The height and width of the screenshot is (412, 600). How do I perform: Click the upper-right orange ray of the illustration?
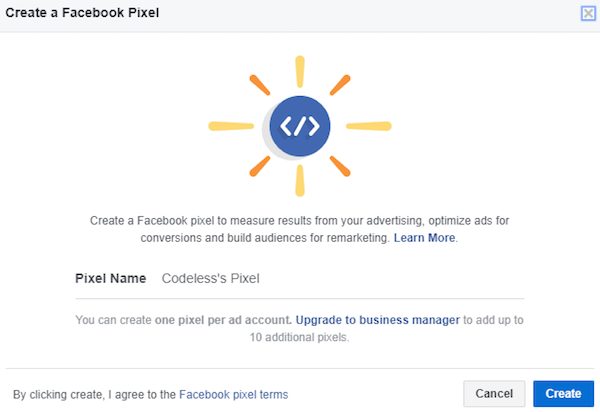tap(340, 85)
